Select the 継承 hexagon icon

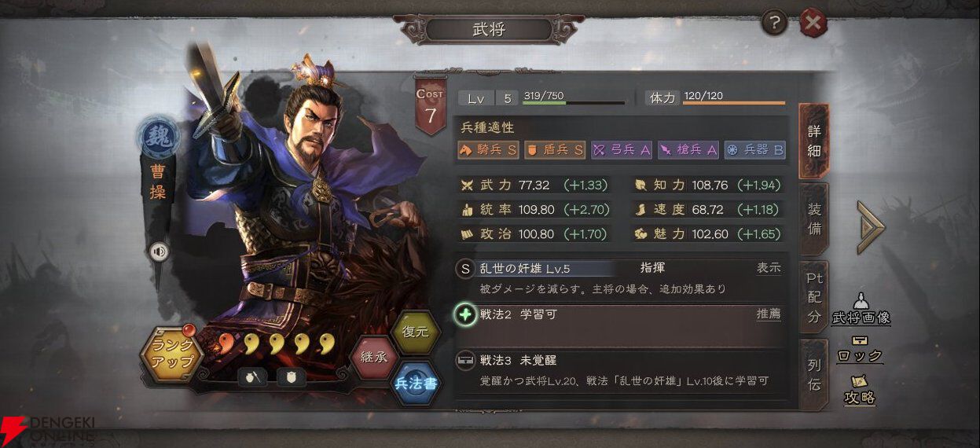[374, 357]
